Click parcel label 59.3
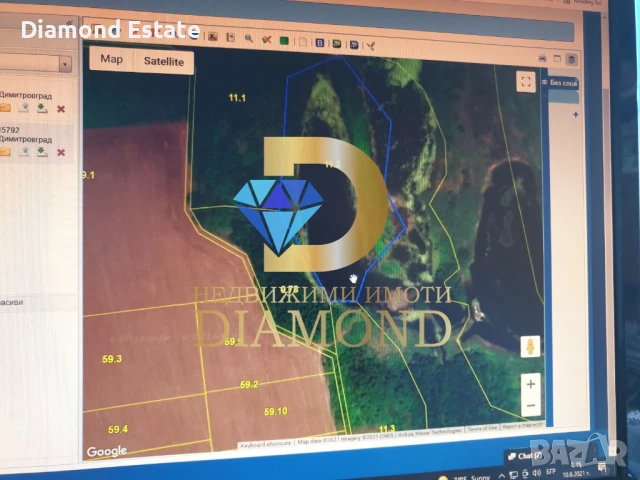 [x=112, y=359]
